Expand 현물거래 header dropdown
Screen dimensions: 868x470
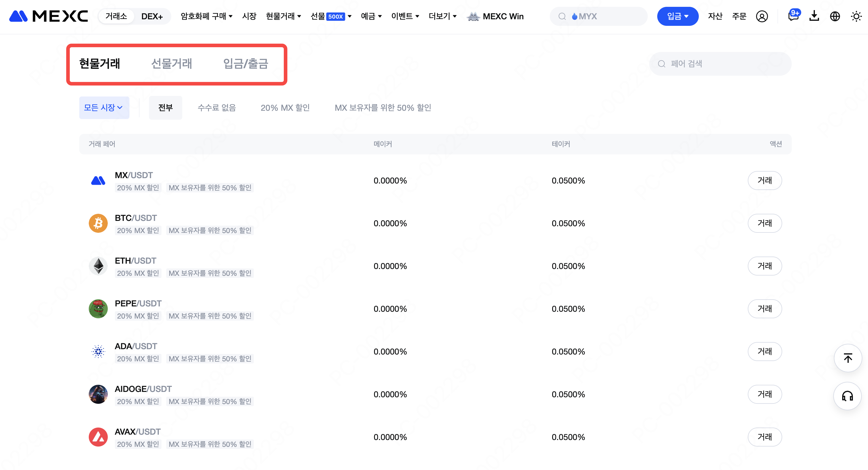pyautogui.click(x=283, y=16)
